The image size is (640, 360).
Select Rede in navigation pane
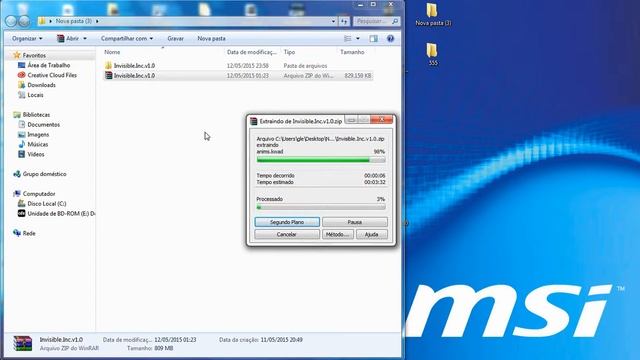pyautogui.click(x=29, y=233)
